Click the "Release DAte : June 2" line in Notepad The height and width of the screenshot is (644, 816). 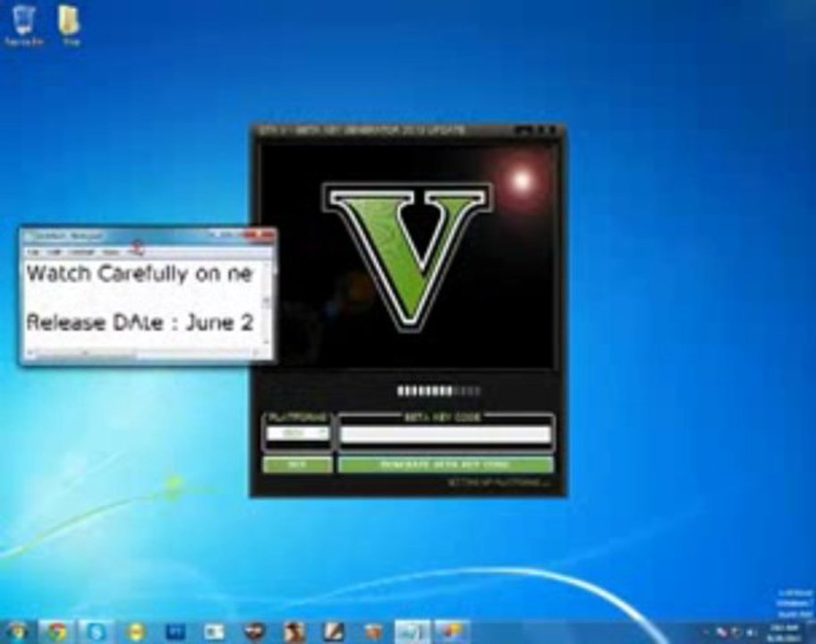(x=140, y=323)
